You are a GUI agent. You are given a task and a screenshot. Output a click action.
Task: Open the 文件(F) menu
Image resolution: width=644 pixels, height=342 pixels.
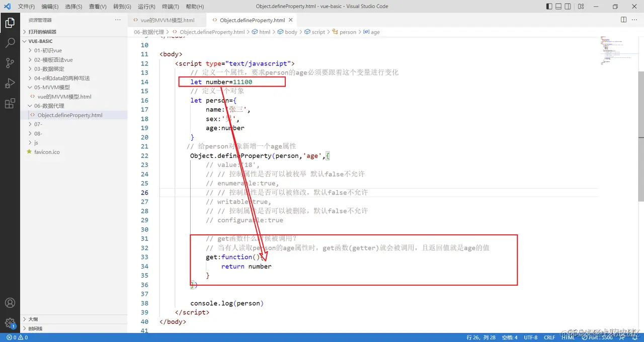pyautogui.click(x=26, y=7)
